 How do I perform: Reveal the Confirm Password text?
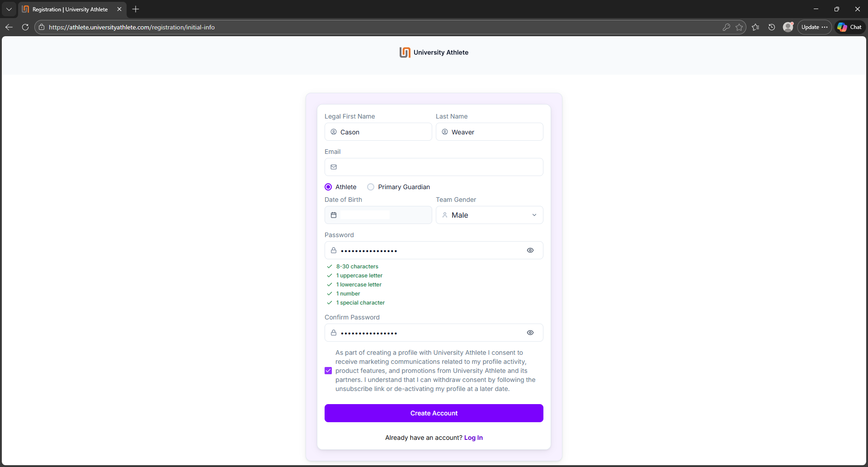point(530,333)
